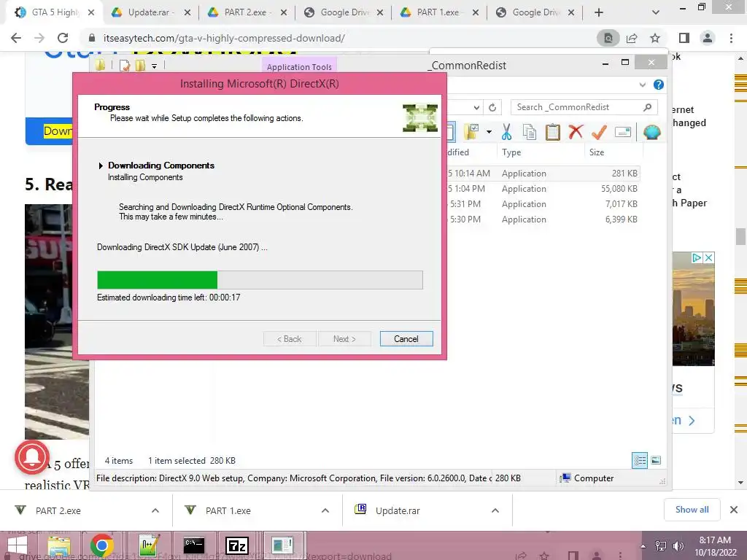Click the blue shell icon in Explorer toolbar

click(651, 132)
